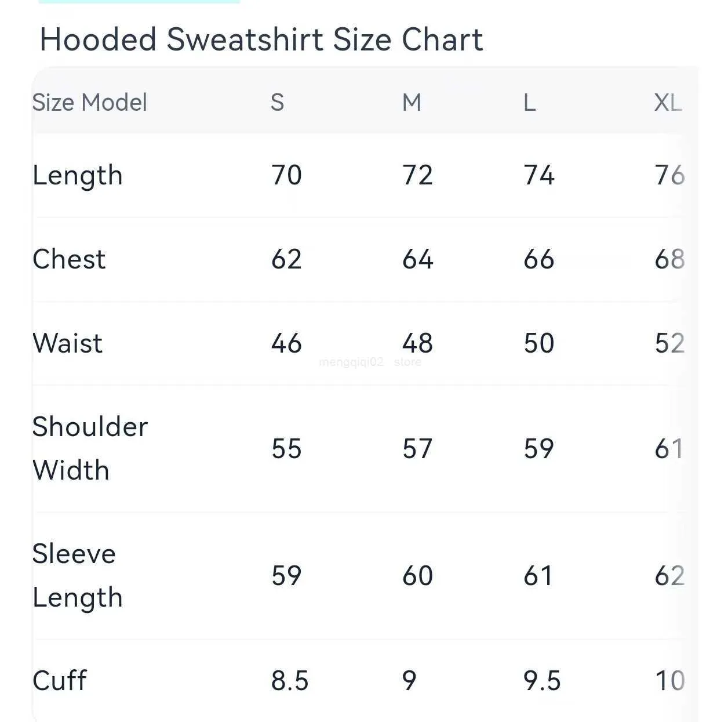
Task: Click the Length value 70 for size S
Action: [x=286, y=175]
